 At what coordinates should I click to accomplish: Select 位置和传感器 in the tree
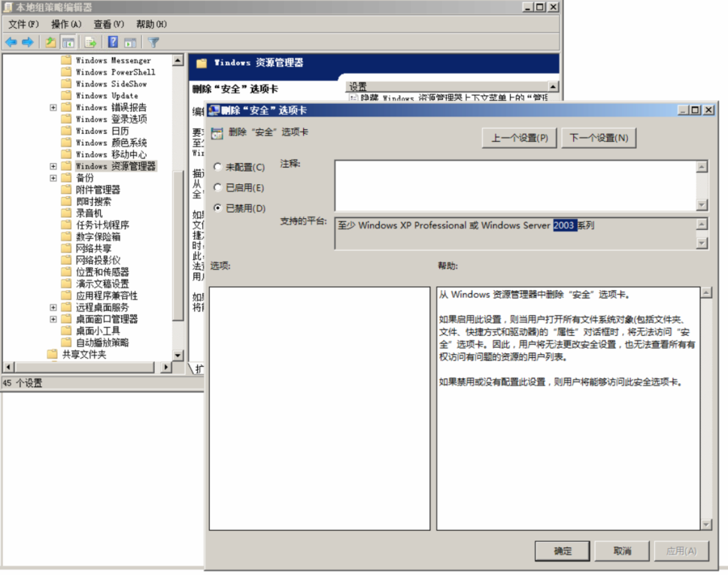tap(102, 272)
